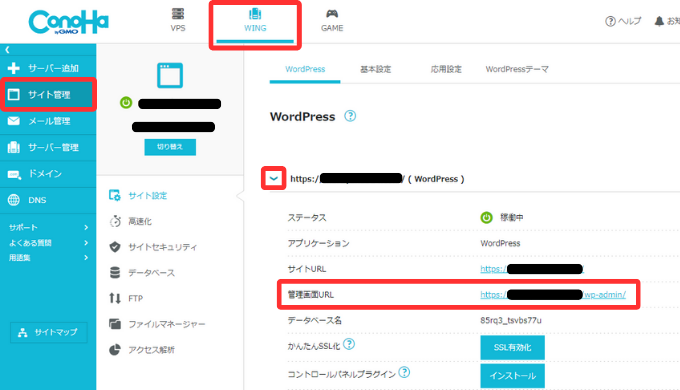Image resolution: width=680 pixels, height=390 pixels.
Task: Click the help icon beside コントロールパネルプラグイン
Action: [x=404, y=372]
